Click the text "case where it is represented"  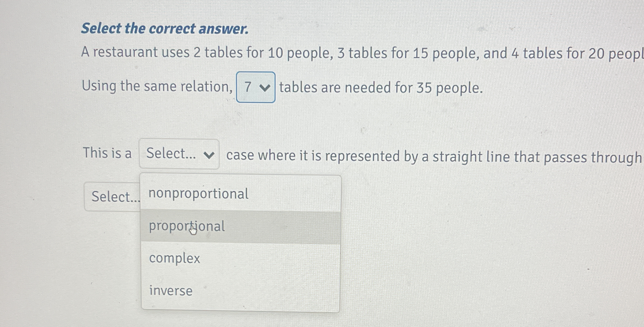(313, 156)
